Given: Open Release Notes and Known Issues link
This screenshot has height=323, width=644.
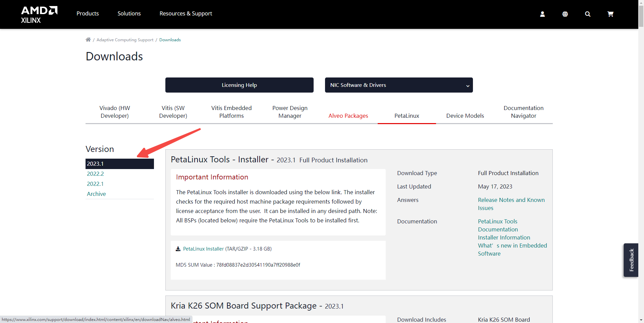Looking at the screenshot, I should click(511, 204).
